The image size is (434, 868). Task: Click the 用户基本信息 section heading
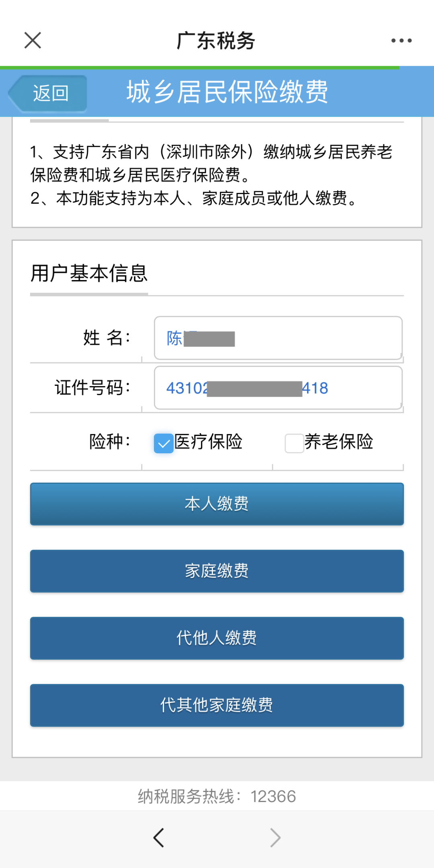[x=89, y=273]
